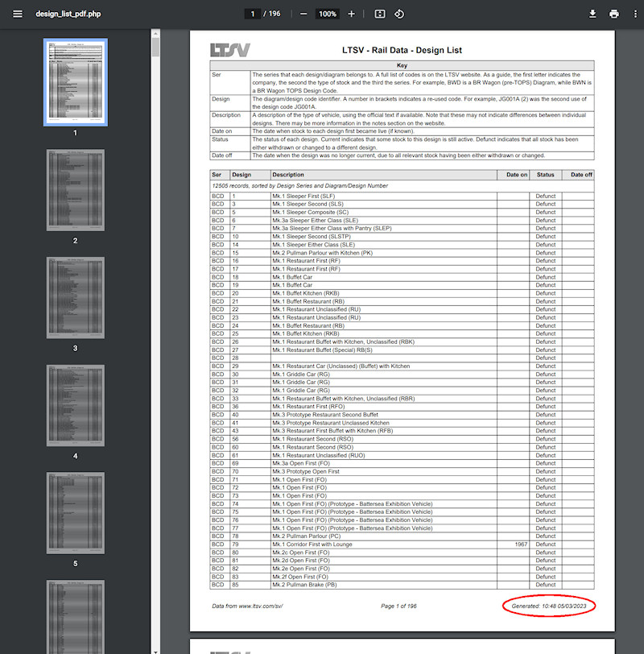Jump to page 4 via its thumbnail
644x654 pixels.
coord(74,405)
